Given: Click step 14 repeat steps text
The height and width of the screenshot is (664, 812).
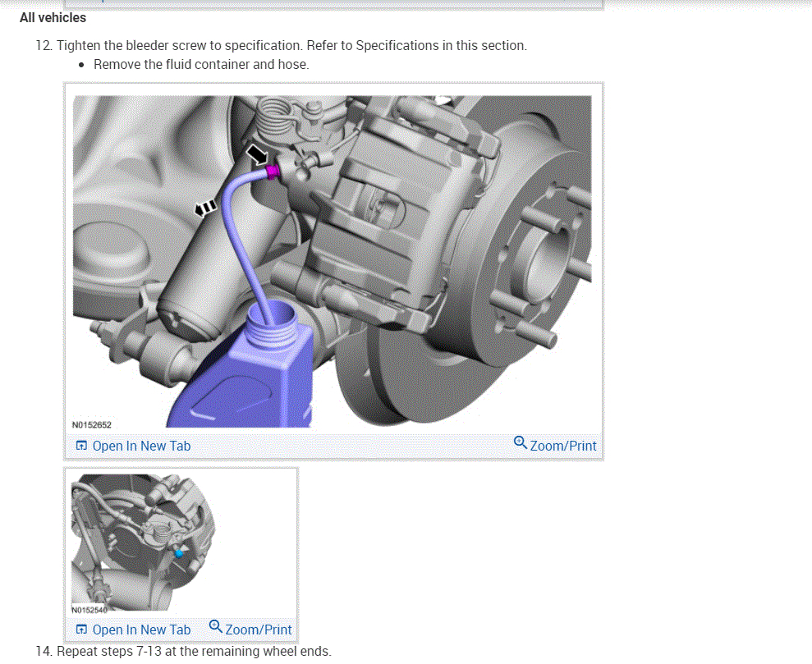Looking at the screenshot, I should coord(183,651).
